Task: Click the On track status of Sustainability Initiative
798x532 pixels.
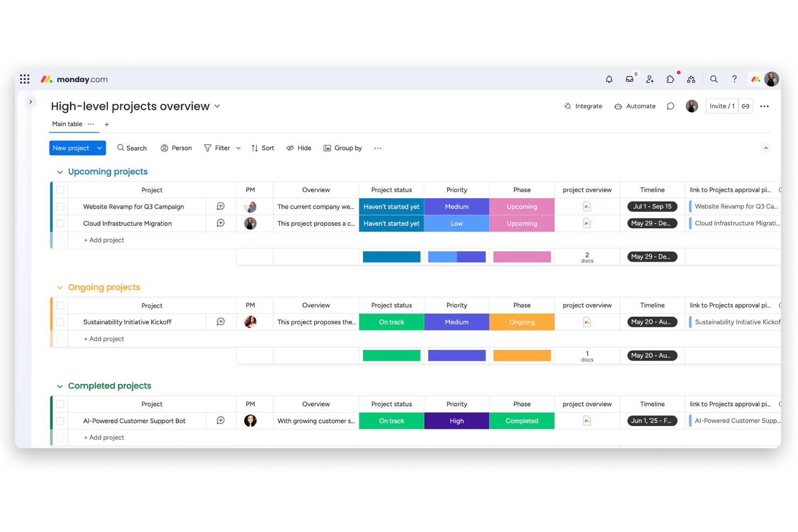Action: pos(391,322)
